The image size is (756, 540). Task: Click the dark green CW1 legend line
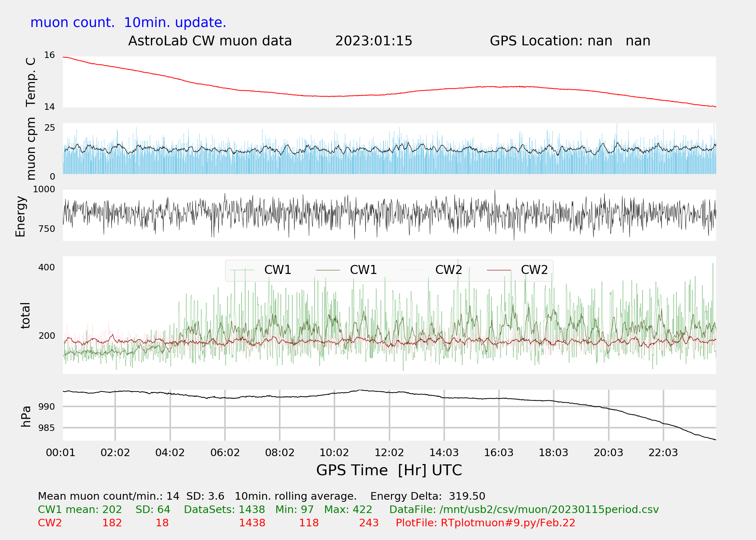[328, 270]
